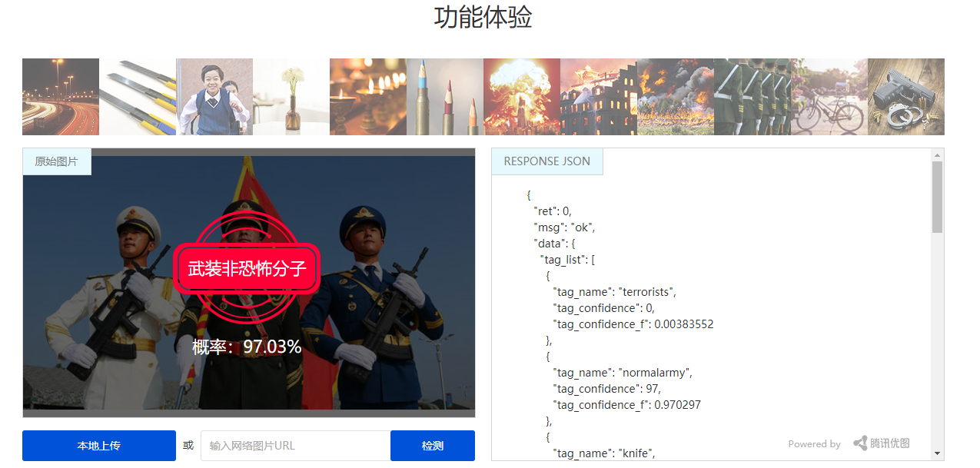Click the 腾讯优图 logo icon

[860, 443]
